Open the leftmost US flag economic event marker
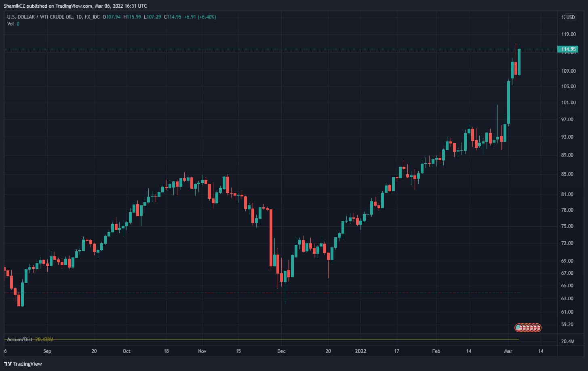Viewport: 588px width, 371px height. click(x=518, y=328)
